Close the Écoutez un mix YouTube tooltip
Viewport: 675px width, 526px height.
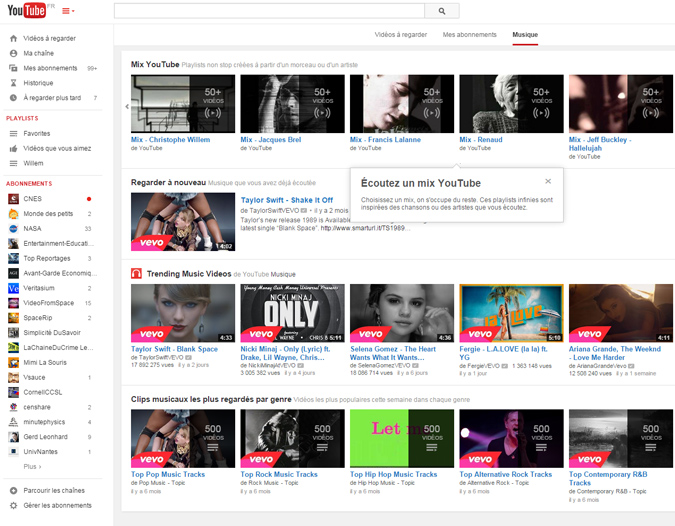(x=548, y=181)
